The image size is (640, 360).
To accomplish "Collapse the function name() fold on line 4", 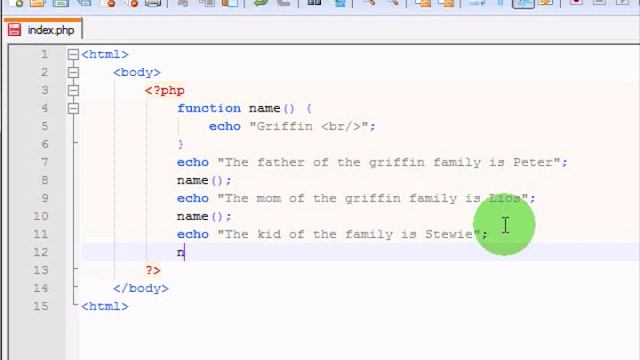I will (x=73, y=108).
